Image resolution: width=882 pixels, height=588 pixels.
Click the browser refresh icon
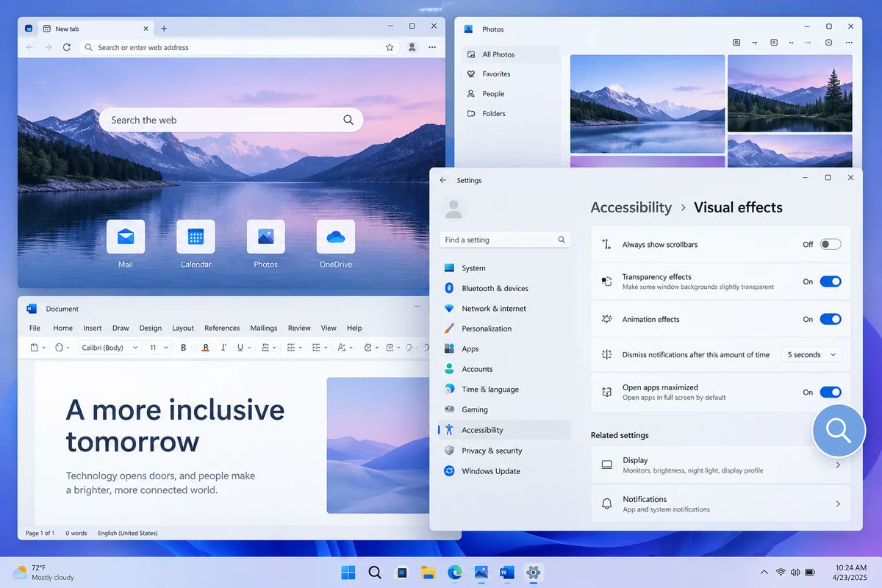[x=67, y=47]
